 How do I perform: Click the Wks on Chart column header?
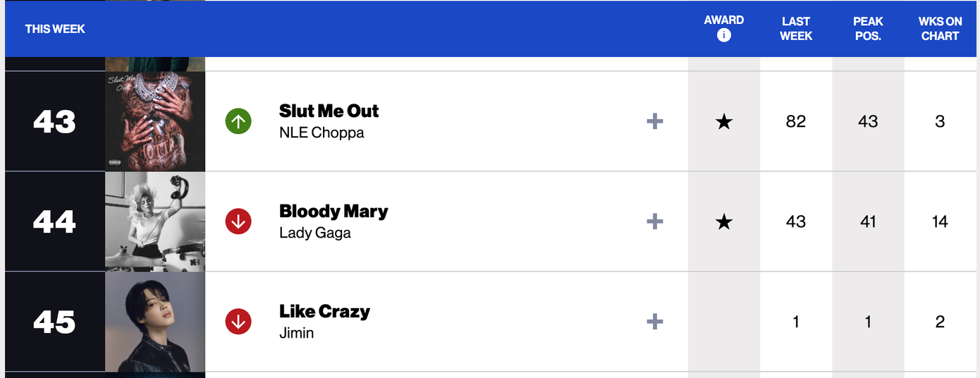940,29
